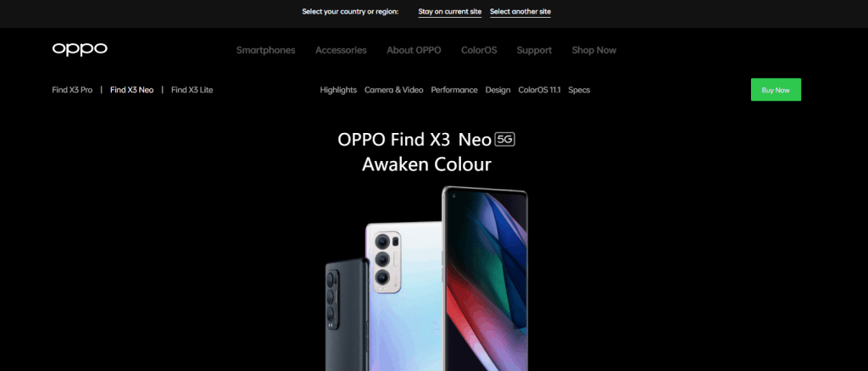The width and height of the screenshot is (868, 371).
Task: Go to Design section
Action: (498, 90)
